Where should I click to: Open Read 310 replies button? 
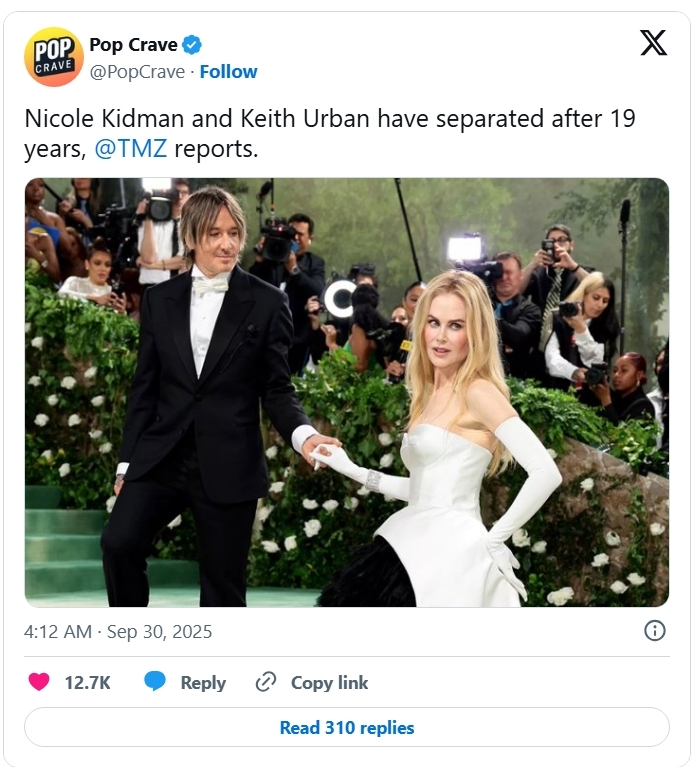(x=347, y=727)
